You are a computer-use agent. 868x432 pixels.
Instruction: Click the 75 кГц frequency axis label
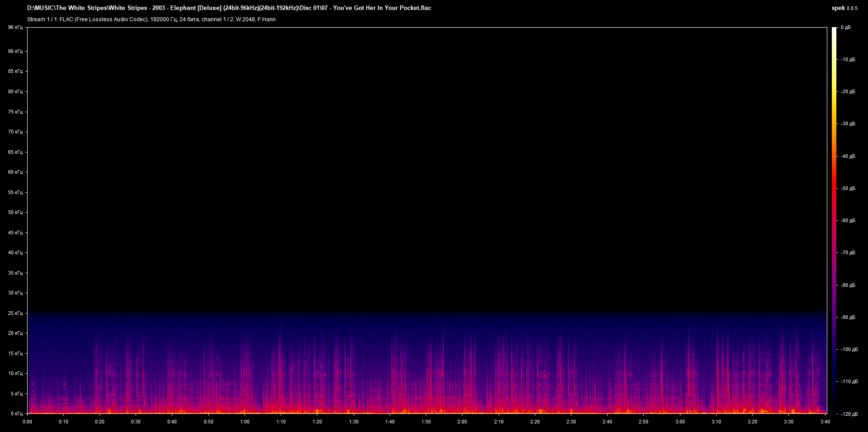[x=15, y=112]
